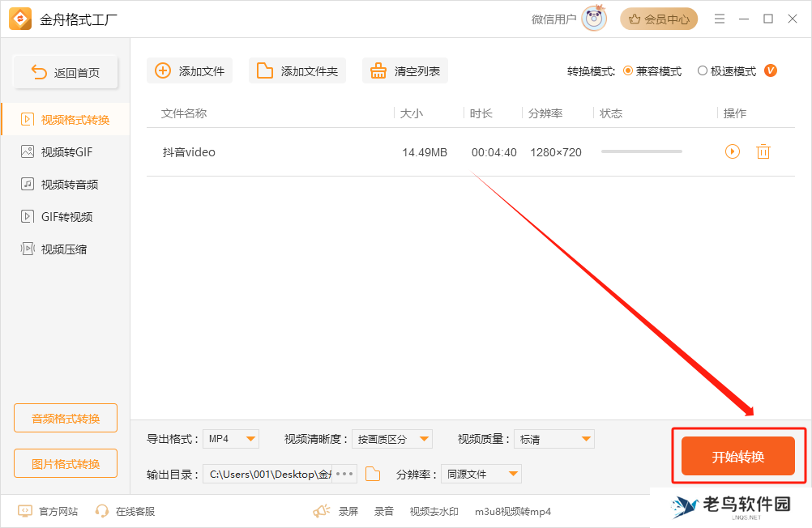812x528 pixels.
Task: Open the m3u8视频转mp4 footer link
Action: (x=513, y=512)
